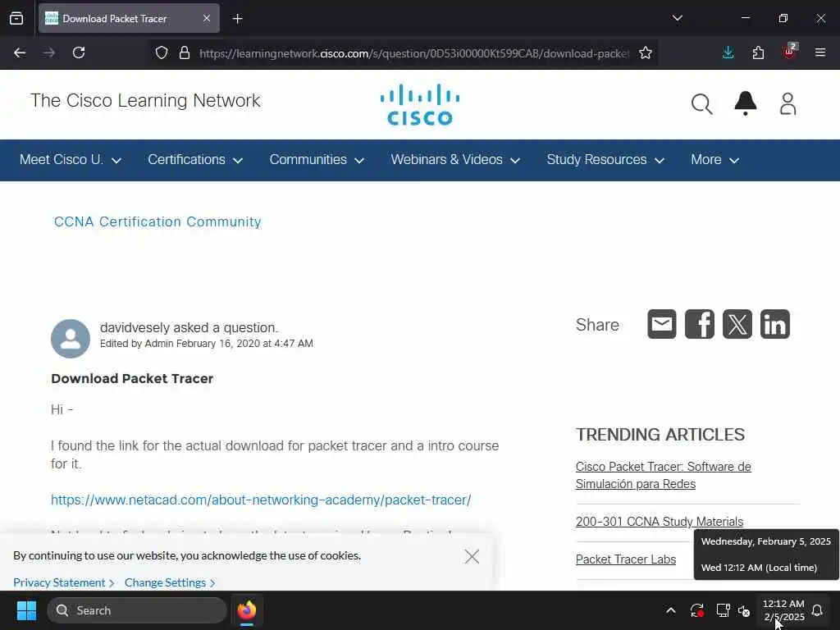The width and height of the screenshot is (840, 630).
Task: Open a new browser tab
Action: 238,19
